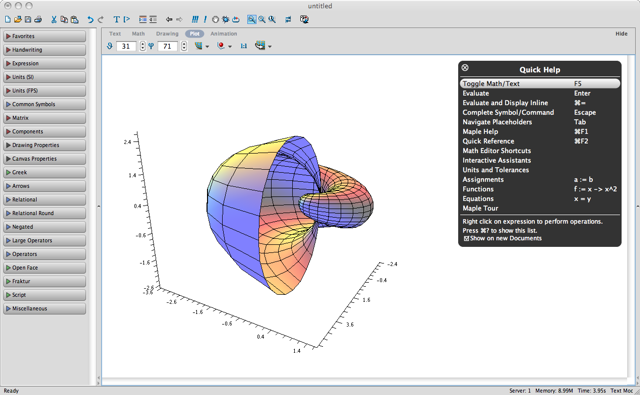The height and width of the screenshot is (395, 640).
Task: Expand the Relational Round palette
Action: pyautogui.click(x=44, y=213)
